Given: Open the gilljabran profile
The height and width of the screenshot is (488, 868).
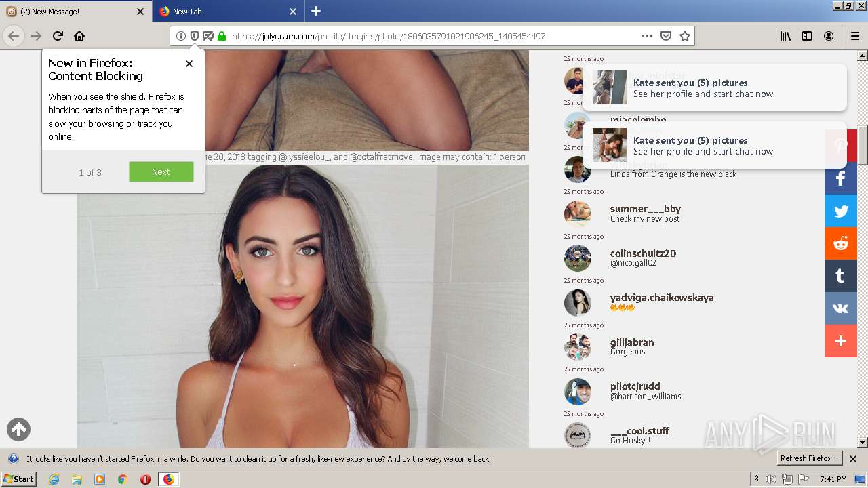Looking at the screenshot, I should pyautogui.click(x=632, y=342).
